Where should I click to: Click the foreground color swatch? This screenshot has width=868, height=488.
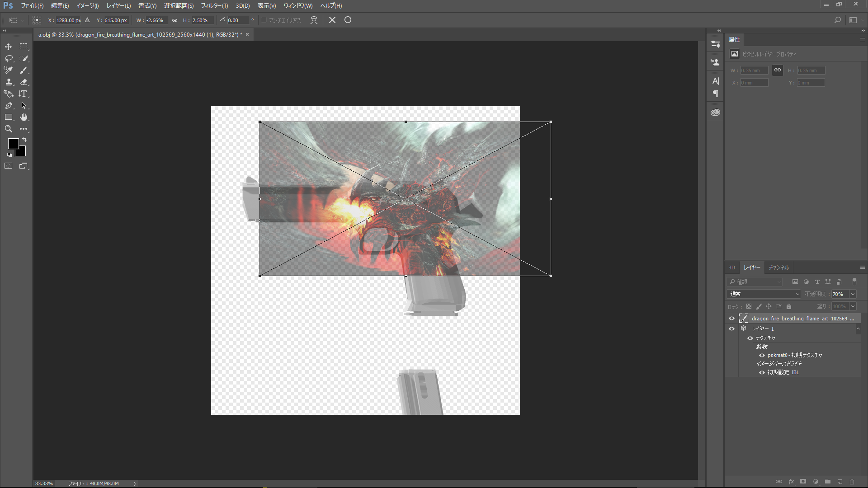[x=13, y=143]
